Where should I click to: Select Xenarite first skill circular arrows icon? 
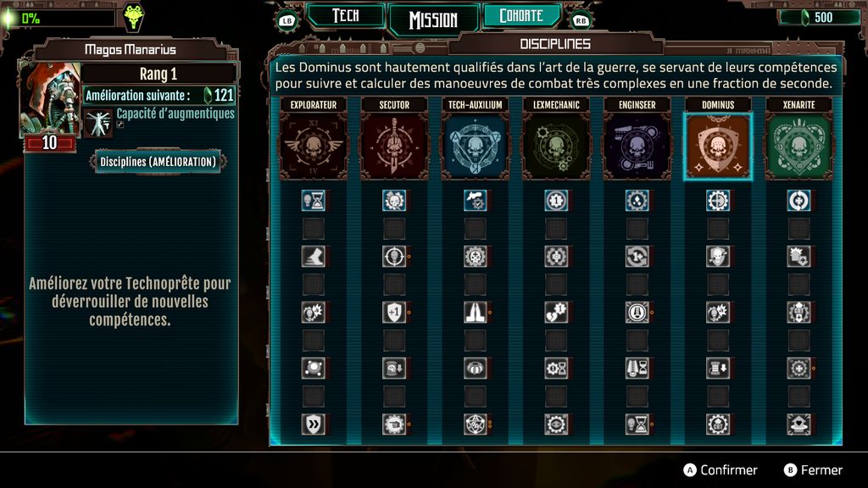coord(798,200)
